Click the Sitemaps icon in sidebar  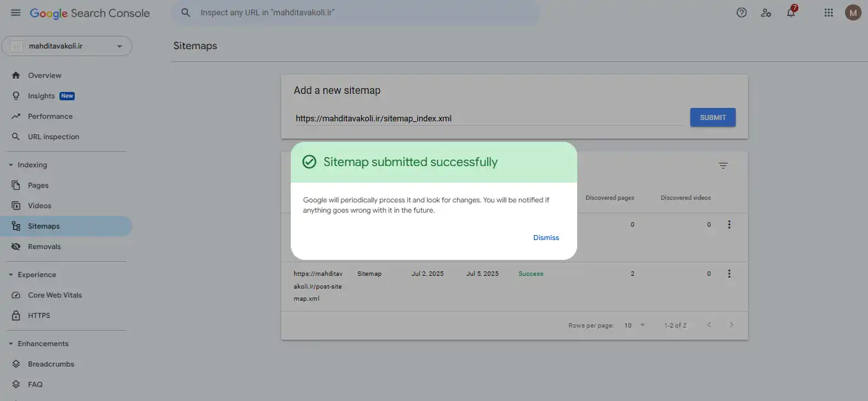pos(16,226)
